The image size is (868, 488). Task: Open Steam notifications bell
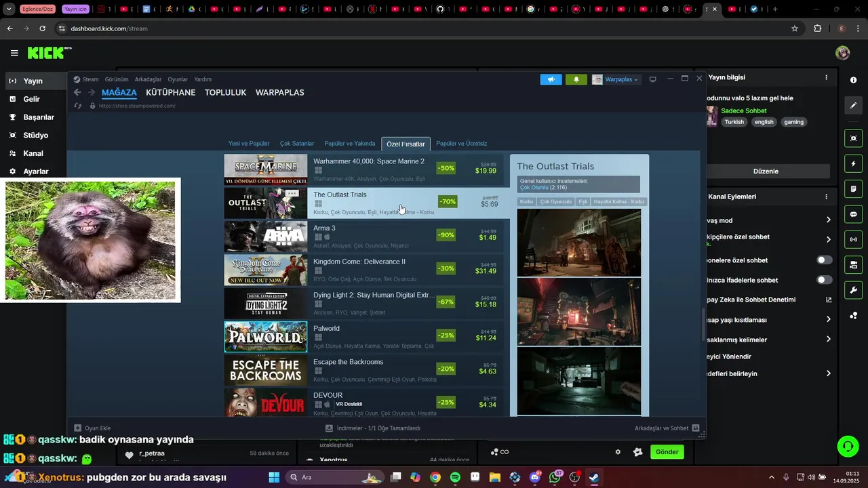[576, 79]
